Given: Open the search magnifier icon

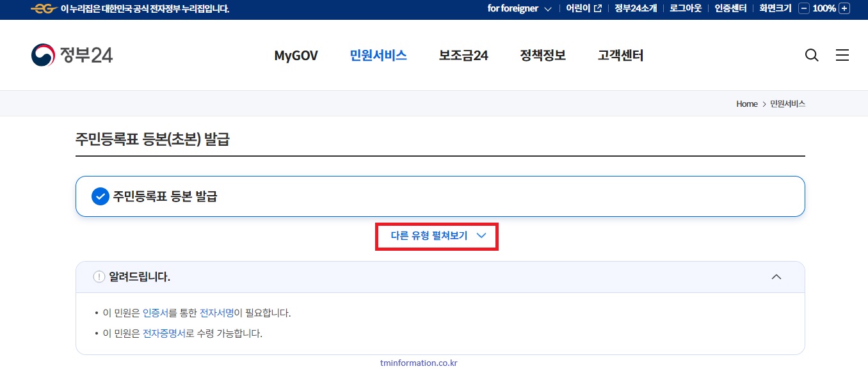Looking at the screenshot, I should [812, 55].
